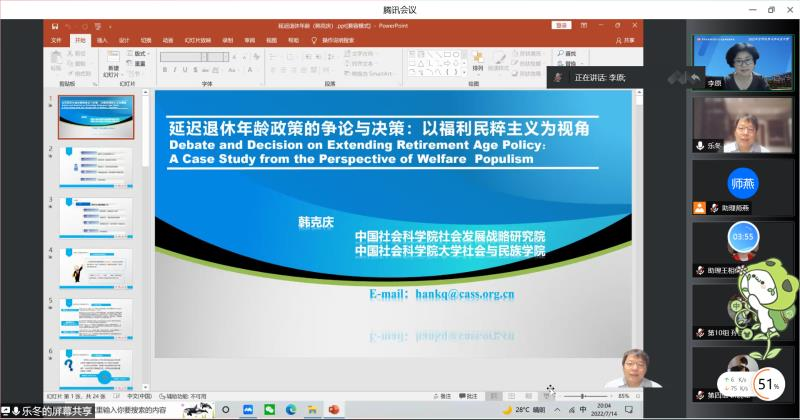Click the Arrange button in drawing group

coord(477,62)
